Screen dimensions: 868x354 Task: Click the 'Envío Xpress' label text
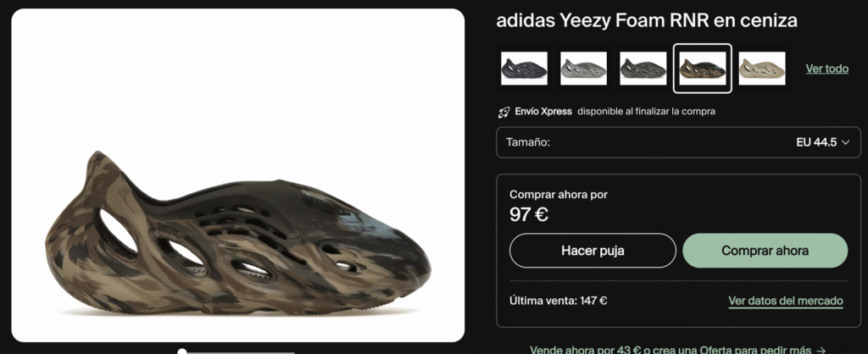(543, 111)
